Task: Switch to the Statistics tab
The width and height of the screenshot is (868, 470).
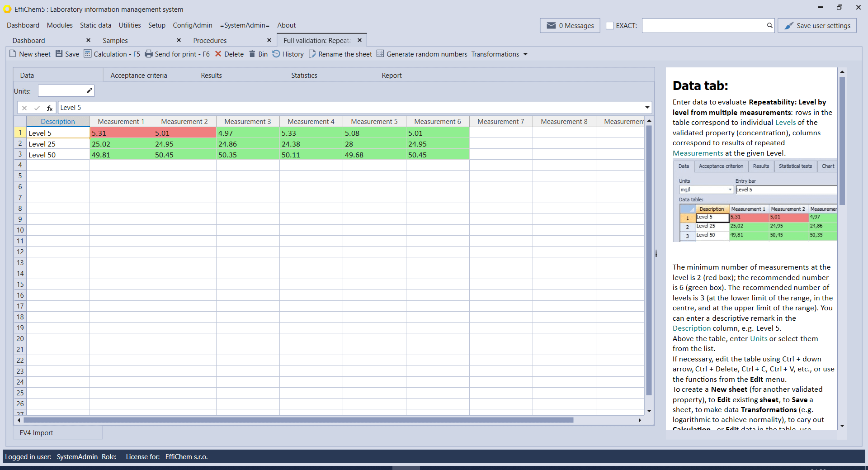Action: (304, 75)
